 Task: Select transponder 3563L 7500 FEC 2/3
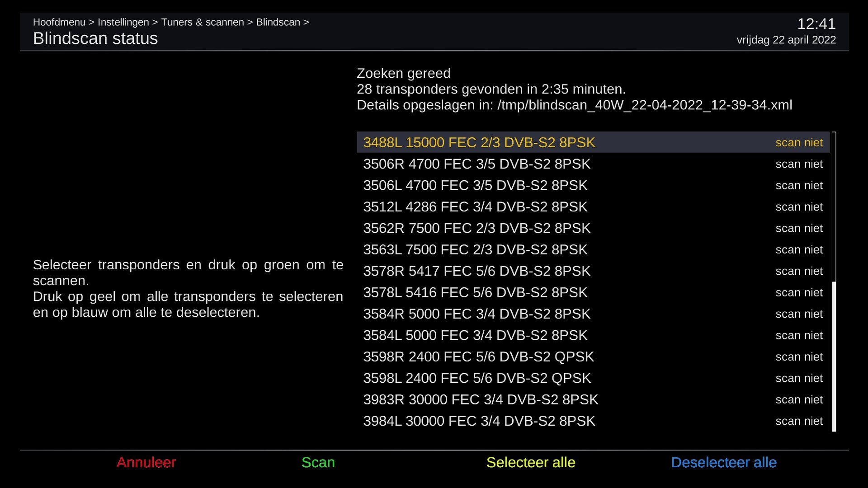pyautogui.click(x=475, y=249)
